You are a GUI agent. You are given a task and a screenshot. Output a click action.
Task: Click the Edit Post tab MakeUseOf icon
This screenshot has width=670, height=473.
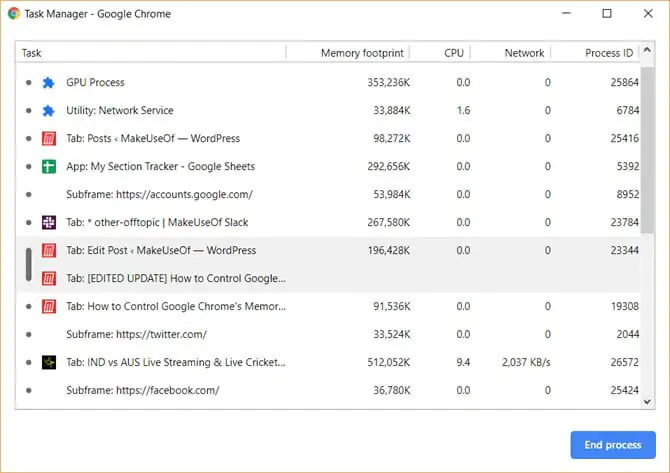(x=48, y=250)
